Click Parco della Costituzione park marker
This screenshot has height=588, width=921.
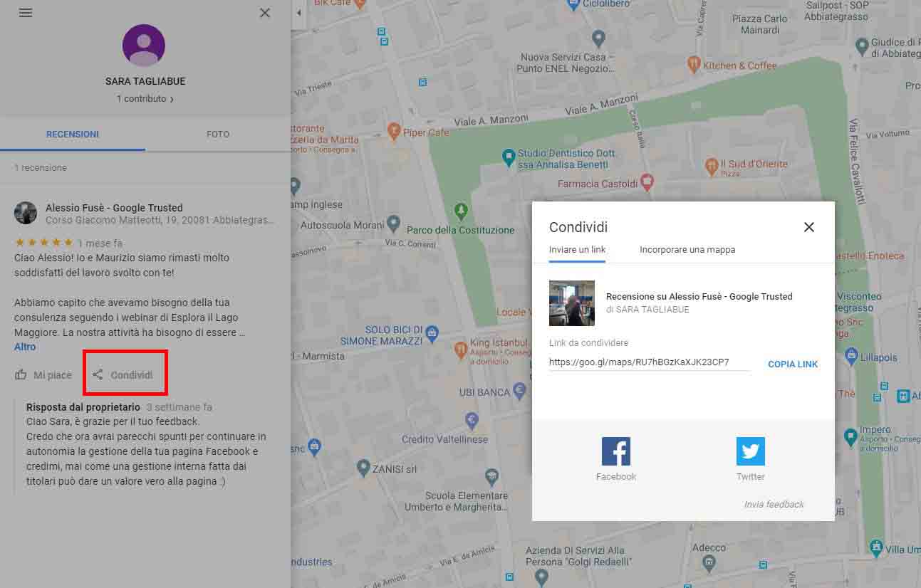click(x=461, y=211)
